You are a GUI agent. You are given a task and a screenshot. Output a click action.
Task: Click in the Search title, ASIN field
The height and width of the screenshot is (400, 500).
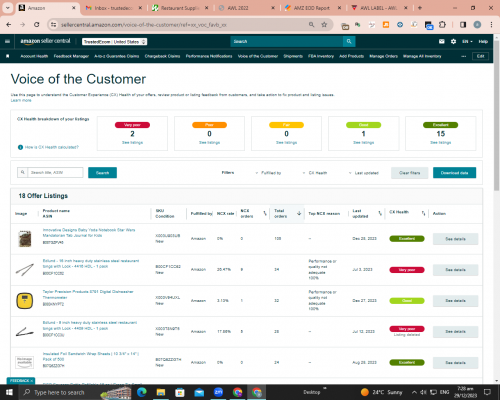click(x=55, y=172)
